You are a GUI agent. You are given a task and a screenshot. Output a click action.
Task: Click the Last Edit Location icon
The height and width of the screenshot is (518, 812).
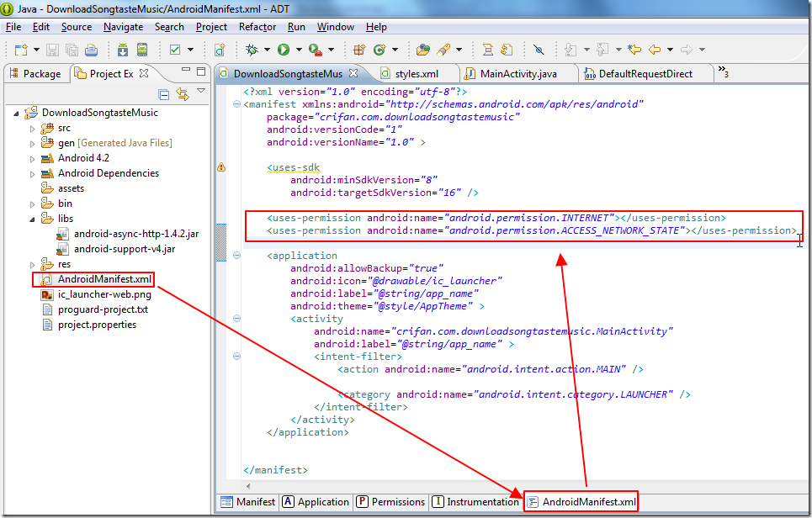(x=634, y=50)
